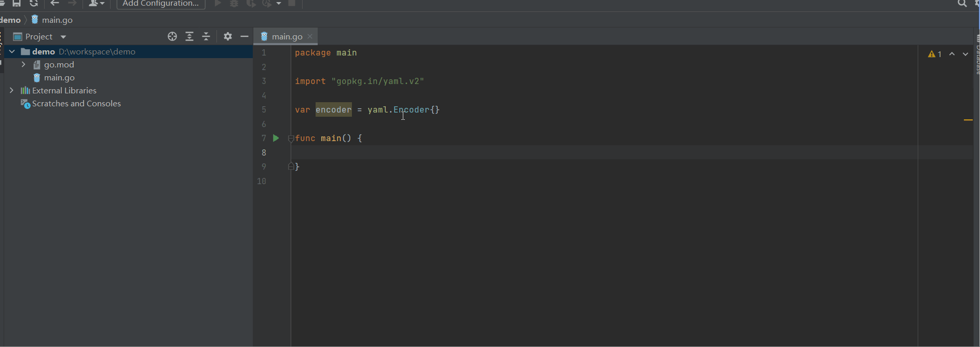Fold the main function code block

pos(291,138)
